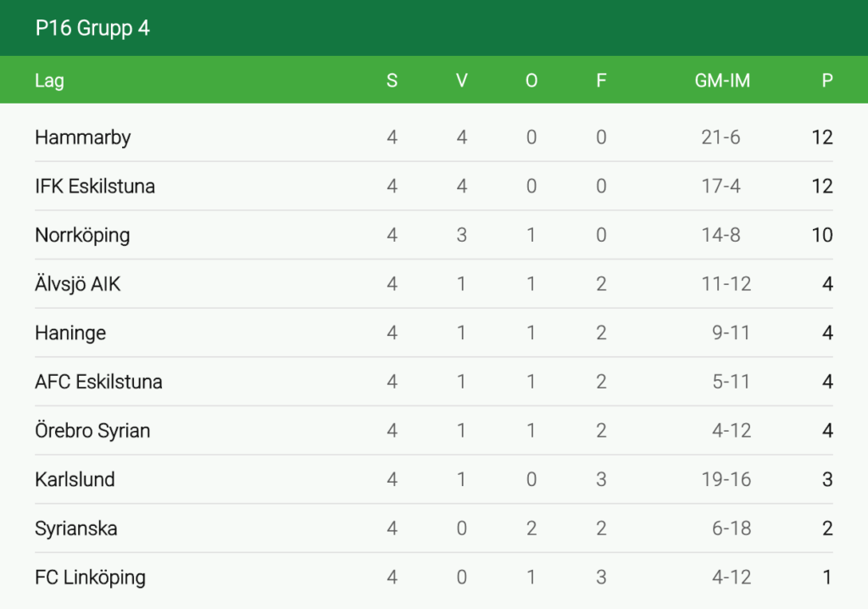Select Syrianska in the standings
The width and height of the screenshot is (868, 609).
tap(76, 528)
